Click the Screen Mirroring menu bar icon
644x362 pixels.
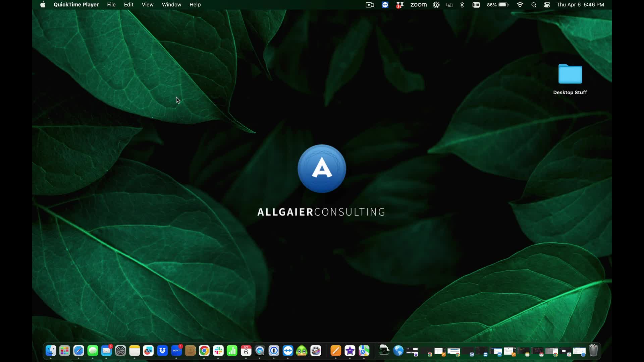point(449,5)
